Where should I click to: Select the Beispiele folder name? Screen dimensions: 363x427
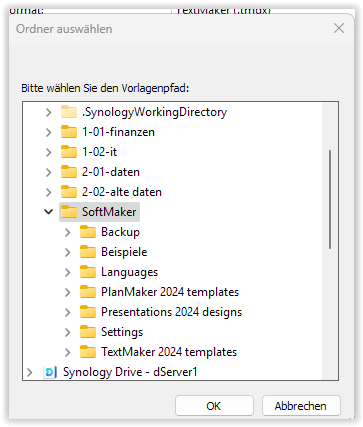coord(124,252)
